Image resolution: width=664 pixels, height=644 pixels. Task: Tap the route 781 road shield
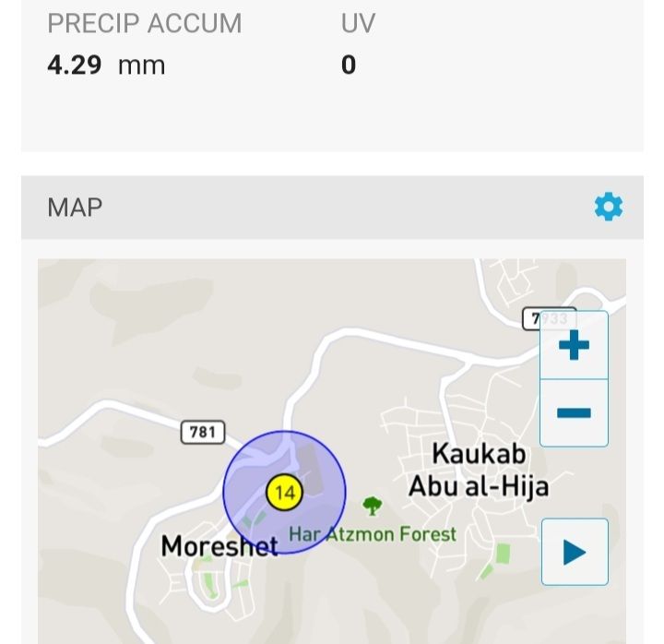202,431
